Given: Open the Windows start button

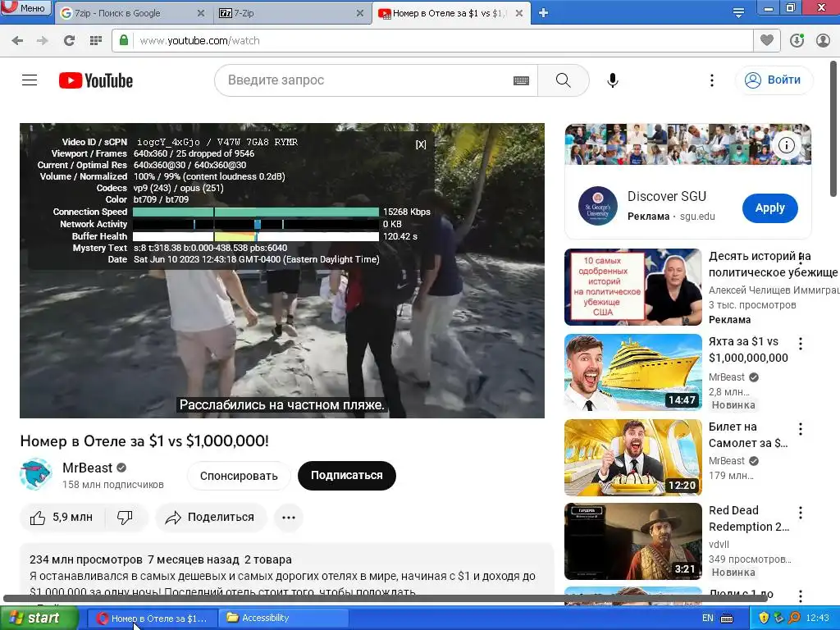Looking at the screenshot, I should (39, 619).
